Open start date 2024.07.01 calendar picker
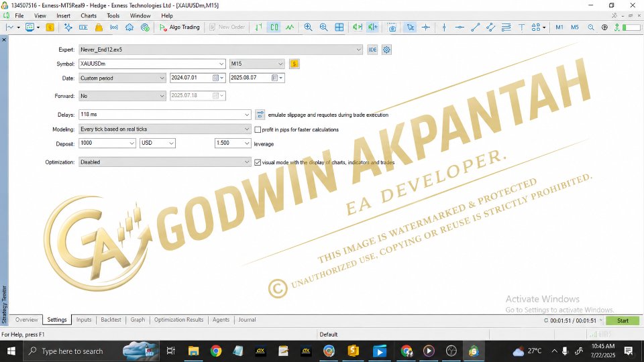This screenshot has width=644, height=362. [218, 78]
